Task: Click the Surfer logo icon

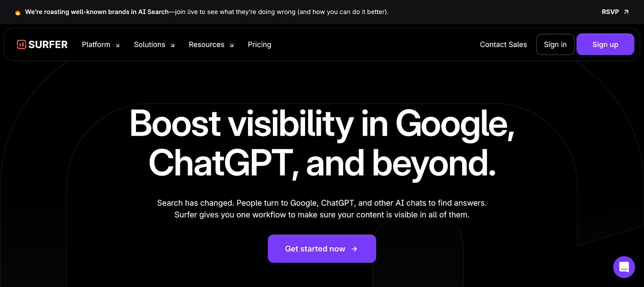Action: pos(21,44)
